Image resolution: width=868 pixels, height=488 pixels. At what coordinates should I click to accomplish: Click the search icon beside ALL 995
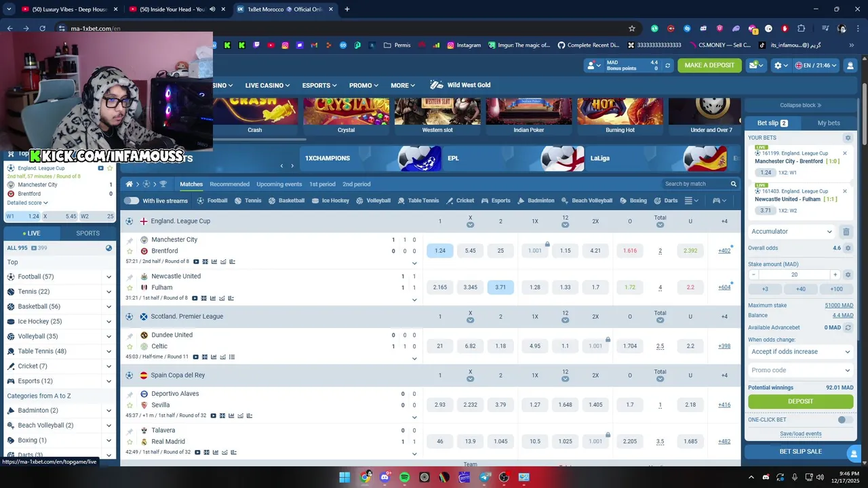(108, 248)
